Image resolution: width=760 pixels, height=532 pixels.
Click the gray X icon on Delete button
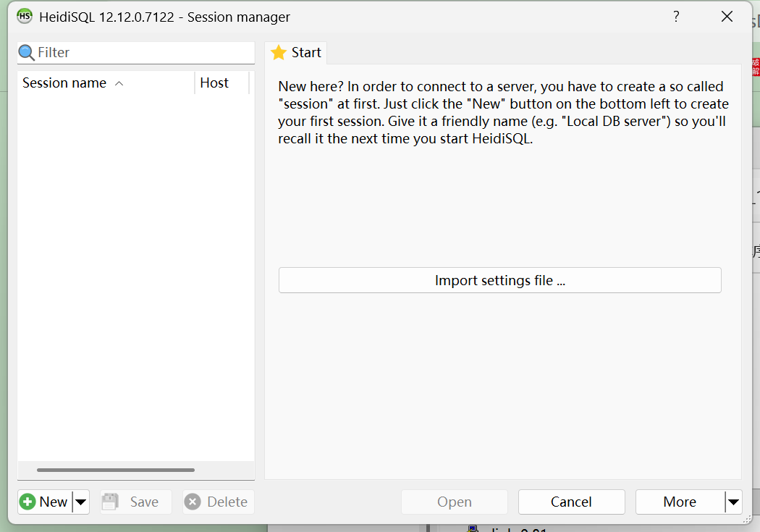[193, 501]
